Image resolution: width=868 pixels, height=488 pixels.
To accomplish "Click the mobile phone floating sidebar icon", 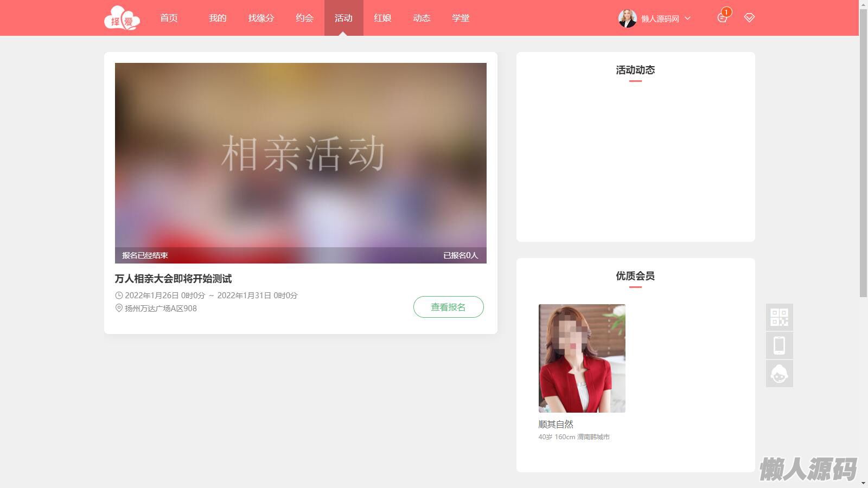I will tap(780, 345).
